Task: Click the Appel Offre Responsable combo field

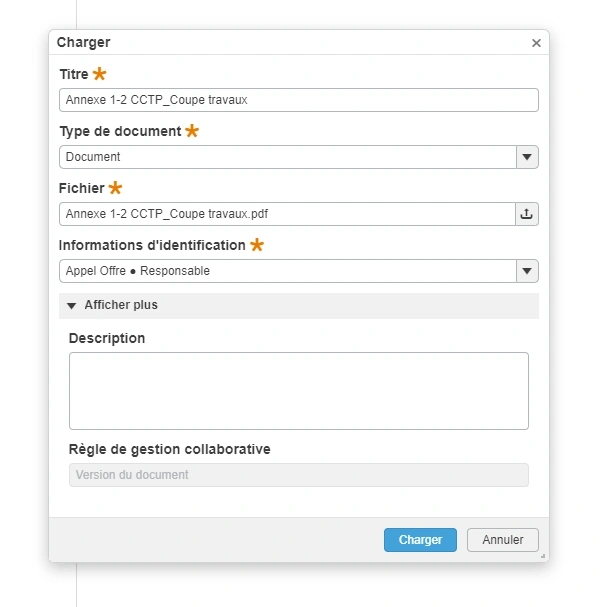Action: click(x=287, y=271)
